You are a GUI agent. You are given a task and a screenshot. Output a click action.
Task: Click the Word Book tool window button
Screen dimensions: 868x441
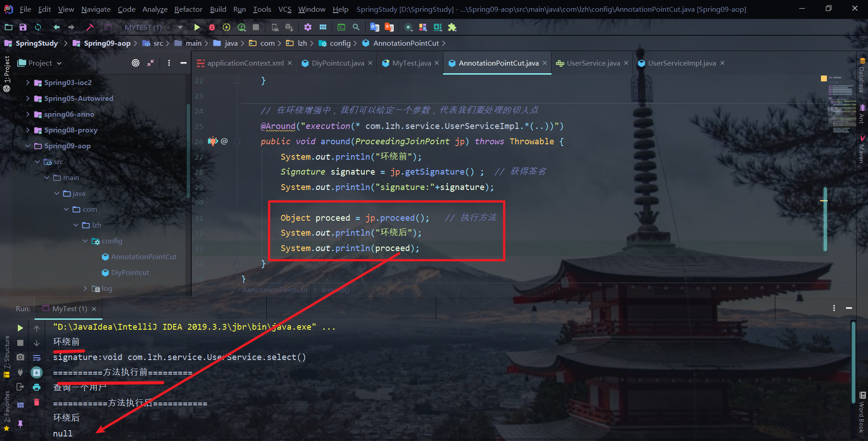tap(862, 413)
